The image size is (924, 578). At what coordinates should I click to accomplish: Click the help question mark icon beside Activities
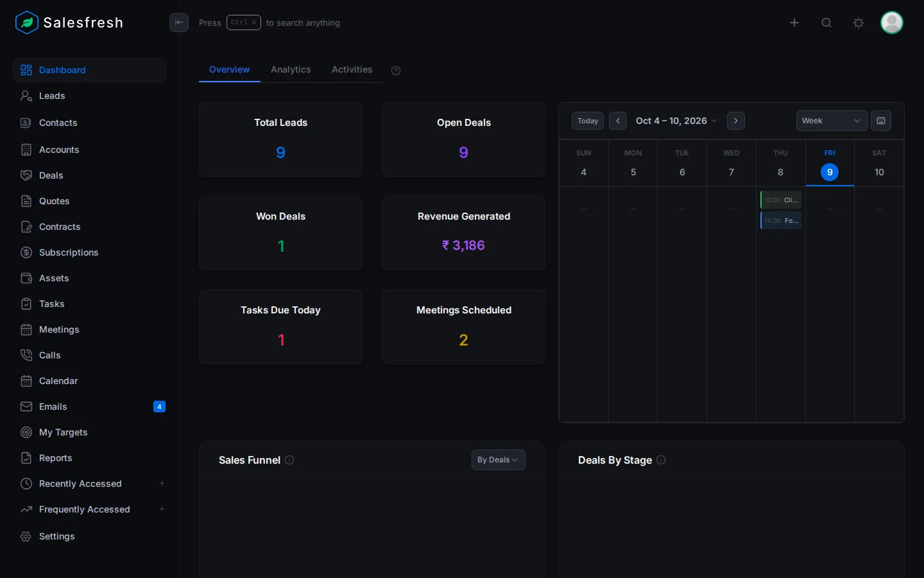tap(396, 71)
